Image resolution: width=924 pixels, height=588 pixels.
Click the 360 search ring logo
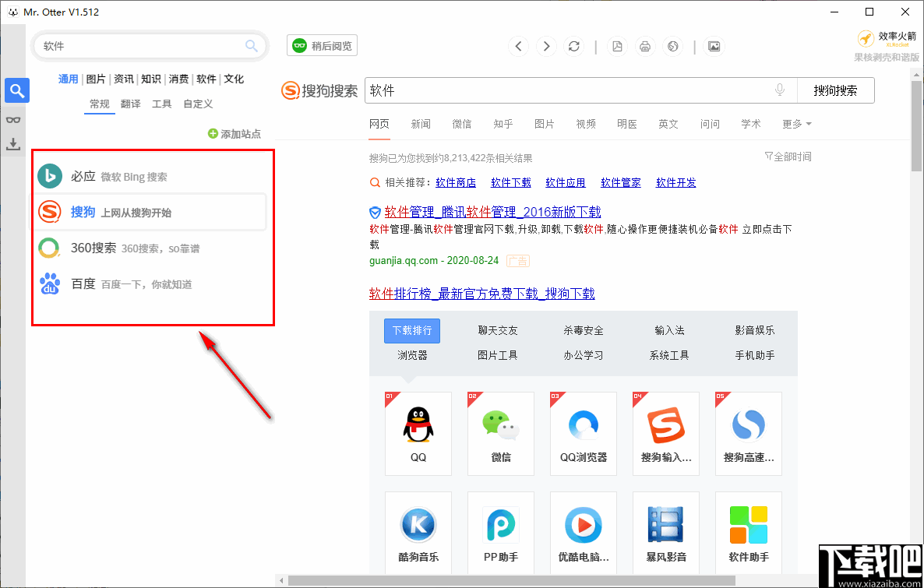[50, 248]
